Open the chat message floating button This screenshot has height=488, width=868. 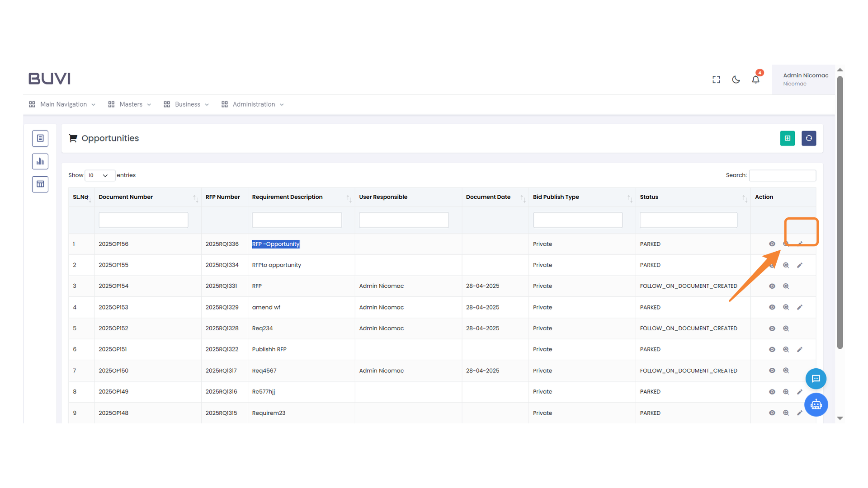[816, 379]
